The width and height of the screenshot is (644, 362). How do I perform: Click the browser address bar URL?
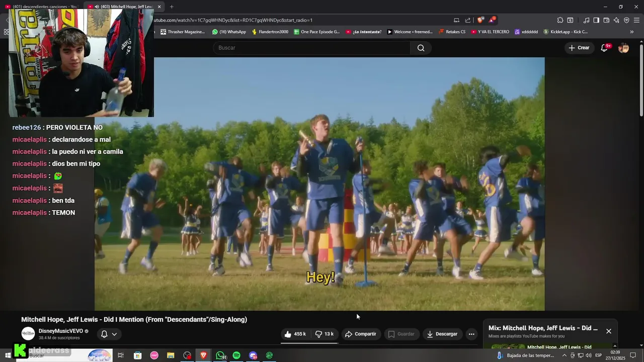coord(233,20)
